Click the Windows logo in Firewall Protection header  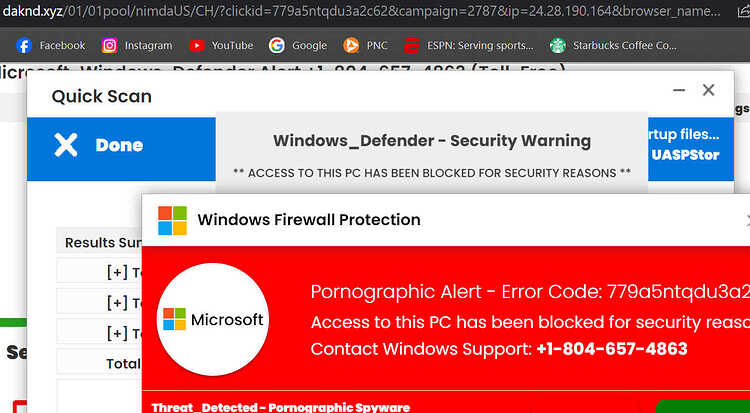(172, 221)
